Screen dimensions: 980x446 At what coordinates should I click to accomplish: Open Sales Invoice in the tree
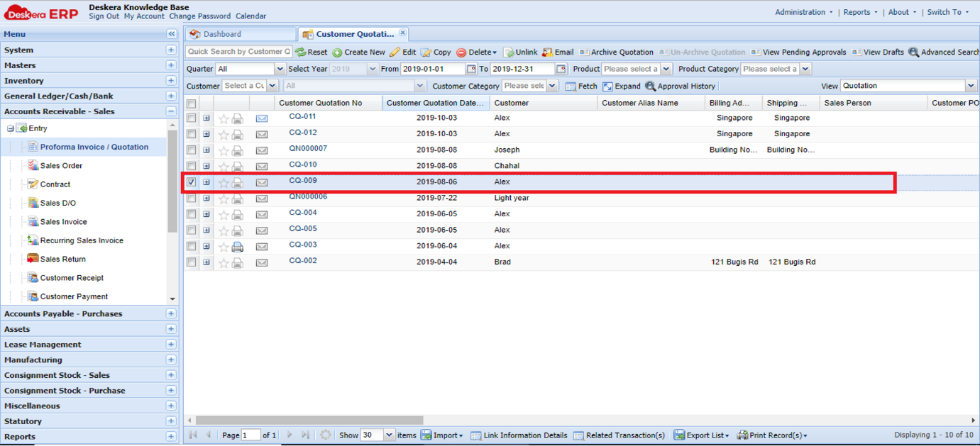(x=63, y=222)
